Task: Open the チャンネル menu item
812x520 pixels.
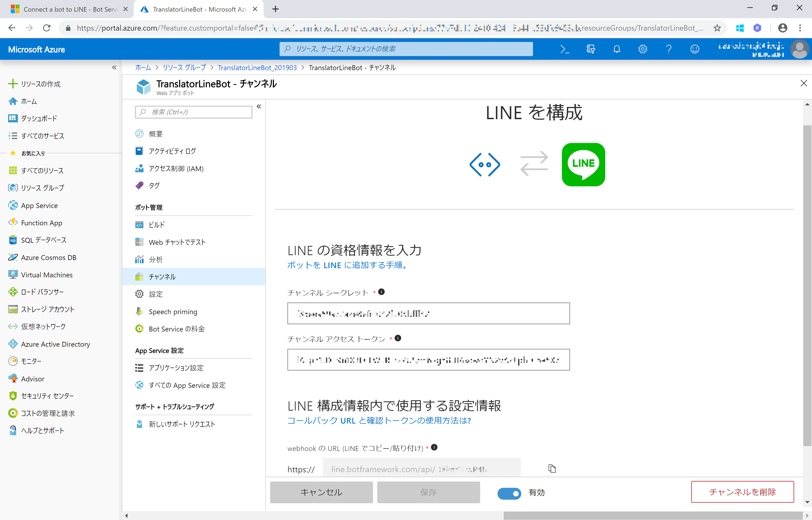Action: (x=194, y=277)
